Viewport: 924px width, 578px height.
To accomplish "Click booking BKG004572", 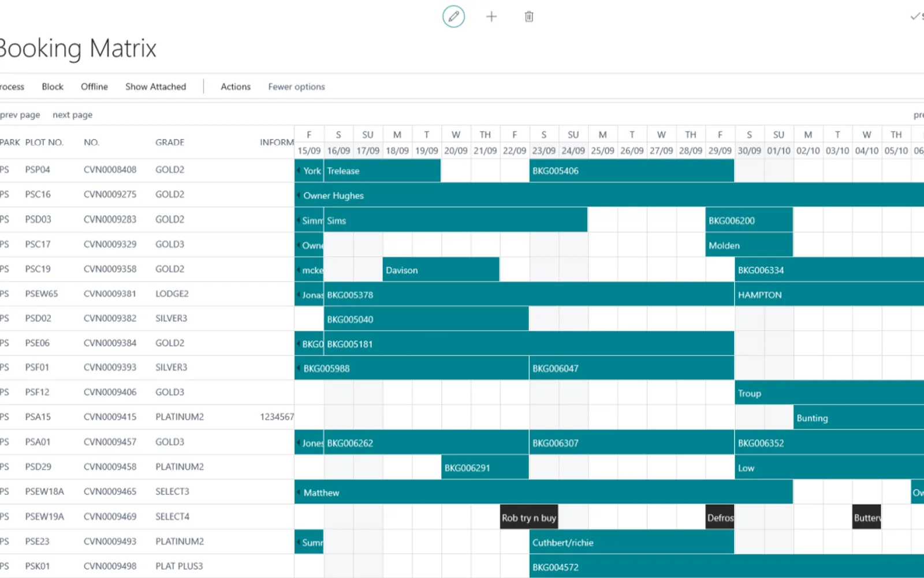I will click(x=726, y=567).
